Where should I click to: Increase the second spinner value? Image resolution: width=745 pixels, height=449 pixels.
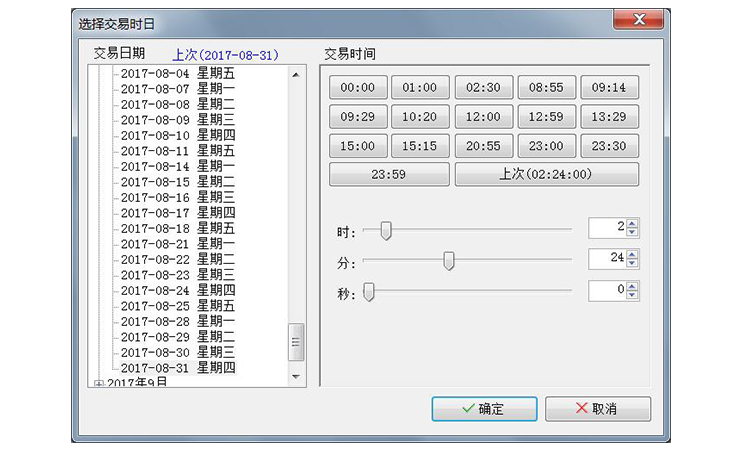pos(632,286)
